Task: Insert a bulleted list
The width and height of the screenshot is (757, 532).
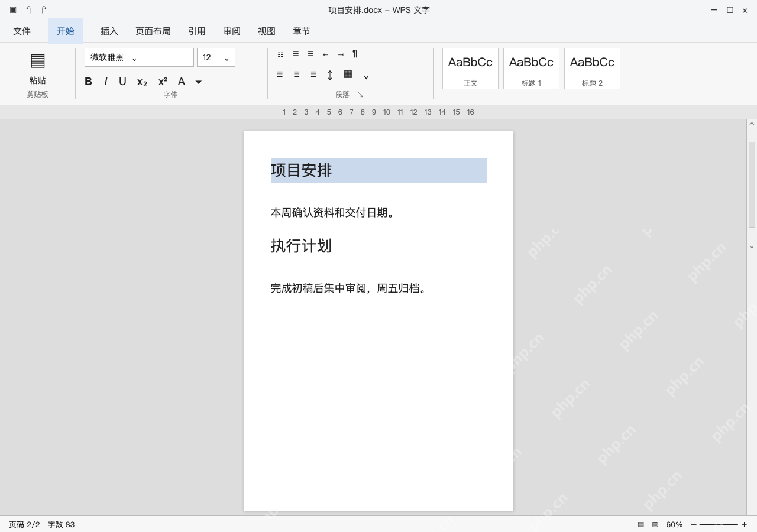Action: (280, 54)
